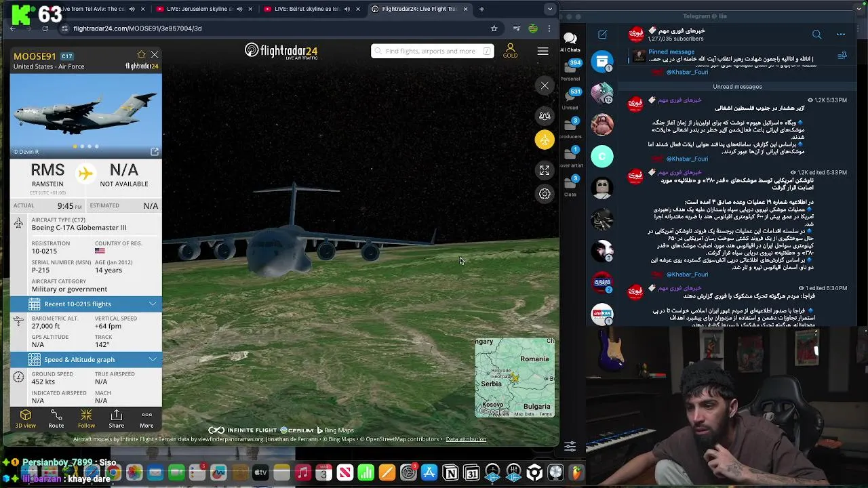This screenshot has height=488, width=868.
Task: Open a new browser tab
Action: tap(481, 9)
